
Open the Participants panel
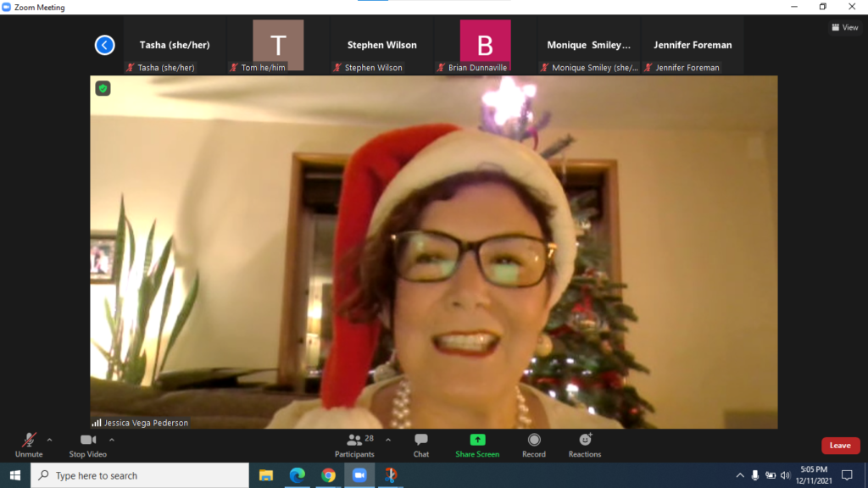tap(354, 446)
